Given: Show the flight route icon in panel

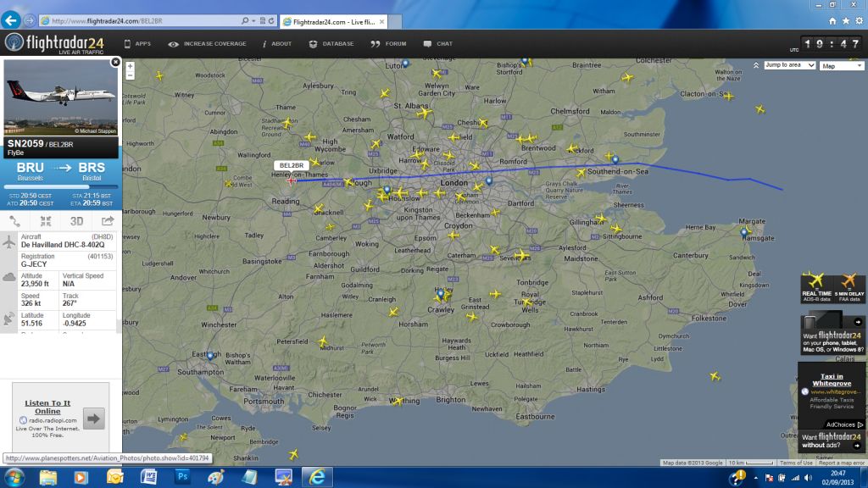Looking at the screenshot, I should tap(15, 221).
